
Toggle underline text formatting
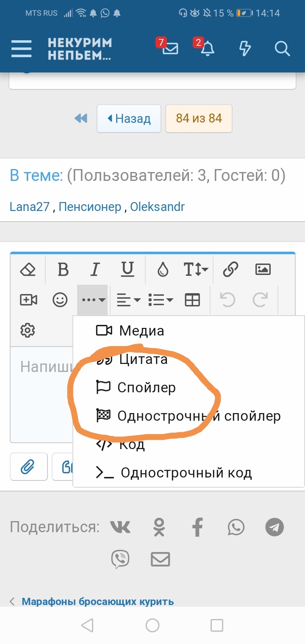pyautogui.click(x=127, y=269)
